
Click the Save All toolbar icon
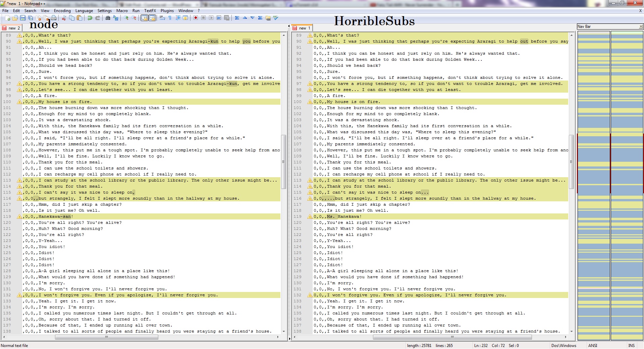(31, 18)
